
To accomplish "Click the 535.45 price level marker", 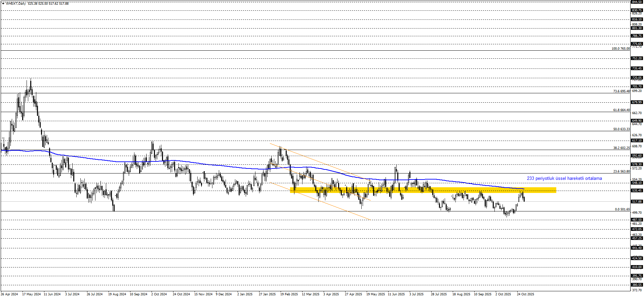I will [637, 191].
